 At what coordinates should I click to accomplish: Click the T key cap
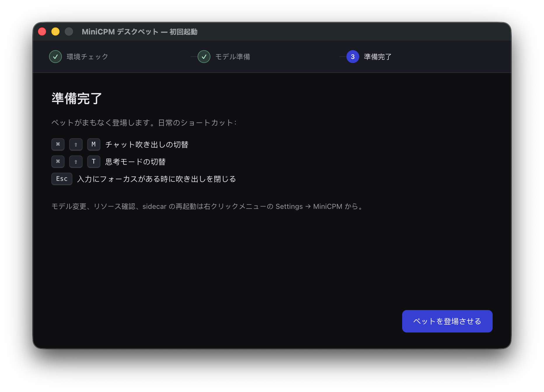(94, 162)
